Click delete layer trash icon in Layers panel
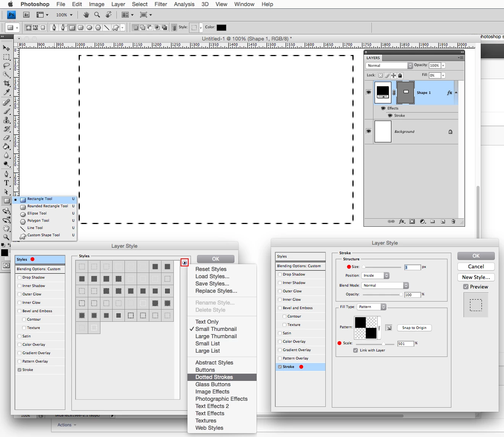This screenshot has width=504, height=437. (x=453, y=221)
